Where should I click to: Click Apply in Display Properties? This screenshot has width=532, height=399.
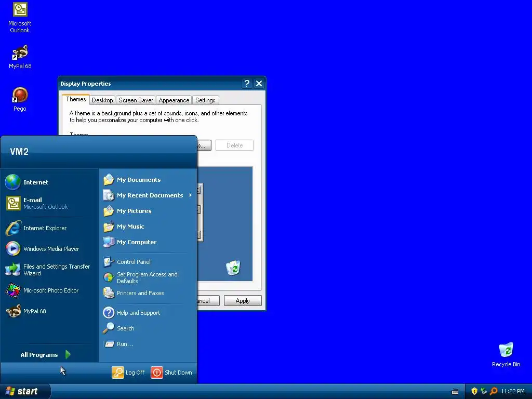click(243, 301)
